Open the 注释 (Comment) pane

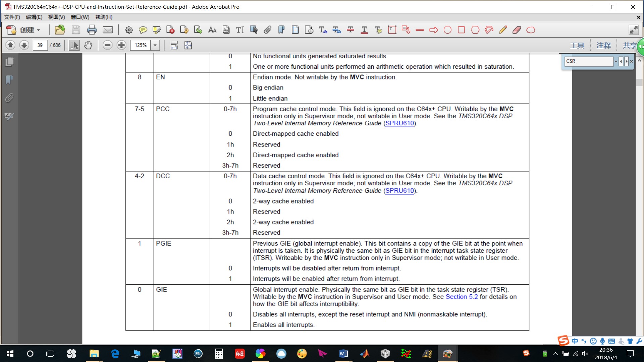[x=604, y=45]
